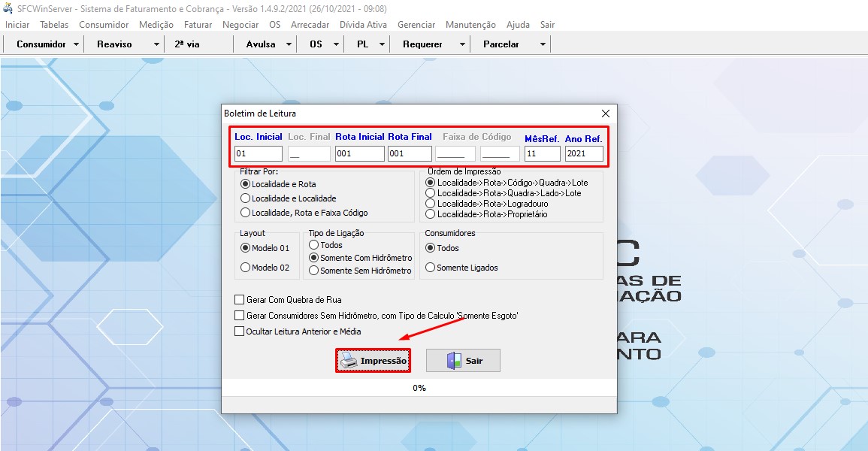The image size is (868, 451).
Task: Enable Gerar Com Quebra de Rua
Action: 240,299
